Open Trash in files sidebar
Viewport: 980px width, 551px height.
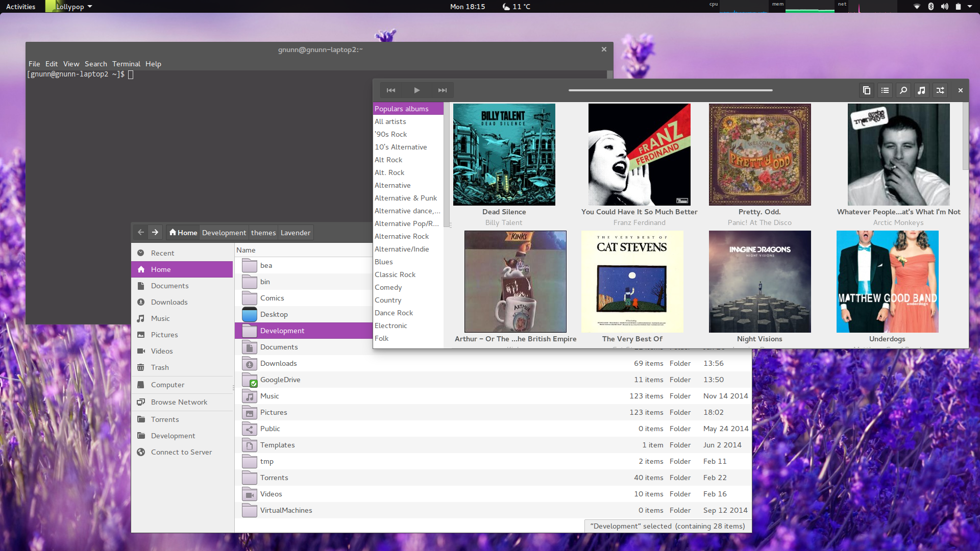tap(182, 367)
